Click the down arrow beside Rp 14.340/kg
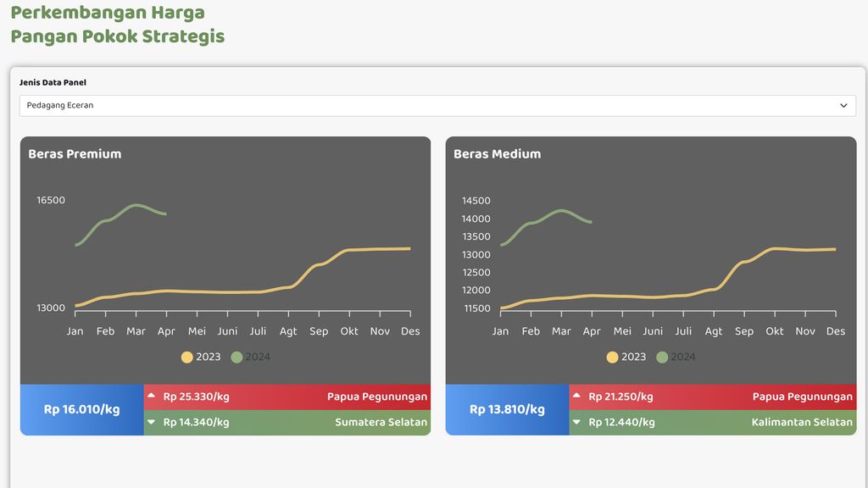The width and height of the screenshot is (868, 488). coord(151,422)
